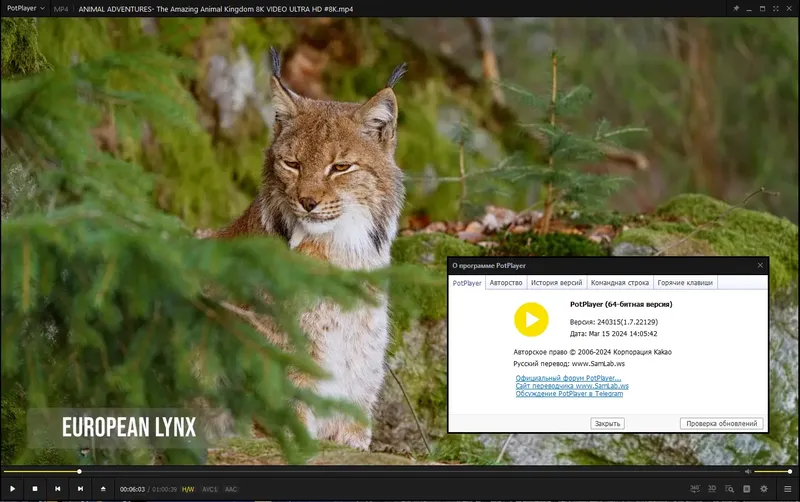Seek using the video progress bar
Viewport: 800px width, 502px height.
(x=371, y=471)
